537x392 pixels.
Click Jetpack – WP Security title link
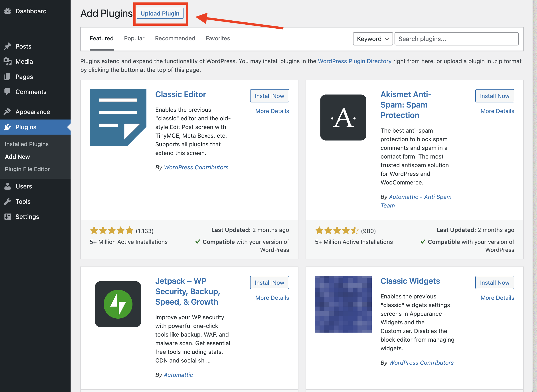pos(188,291)
